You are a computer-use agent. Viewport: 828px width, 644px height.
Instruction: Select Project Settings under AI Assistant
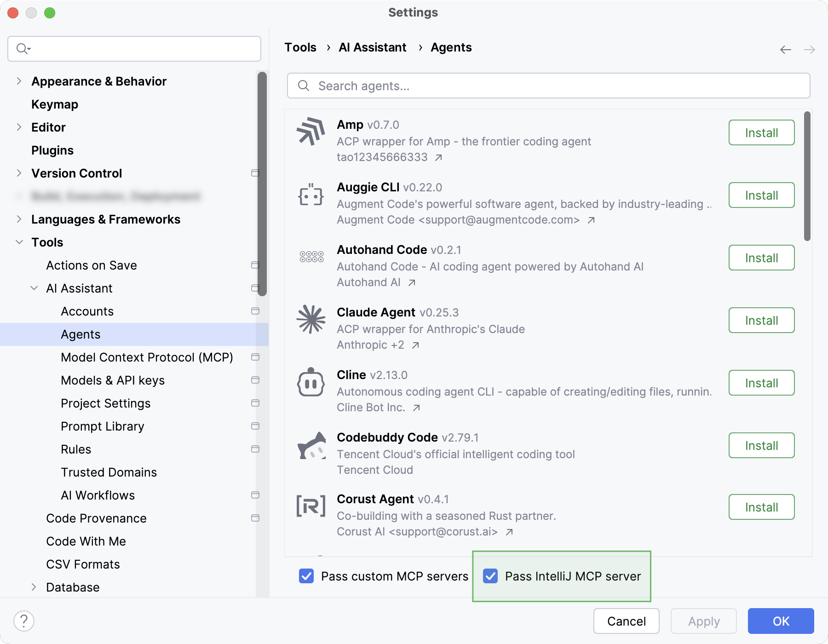pyautogui.click(x=106, y=403)
